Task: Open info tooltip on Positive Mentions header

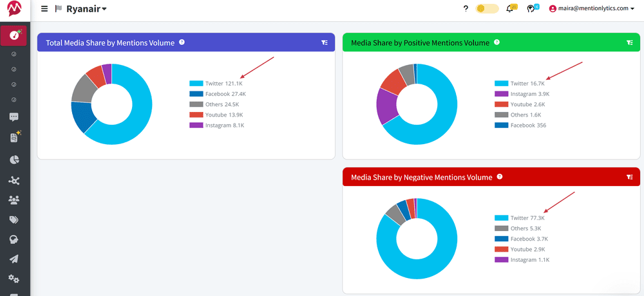Action: 497,42
